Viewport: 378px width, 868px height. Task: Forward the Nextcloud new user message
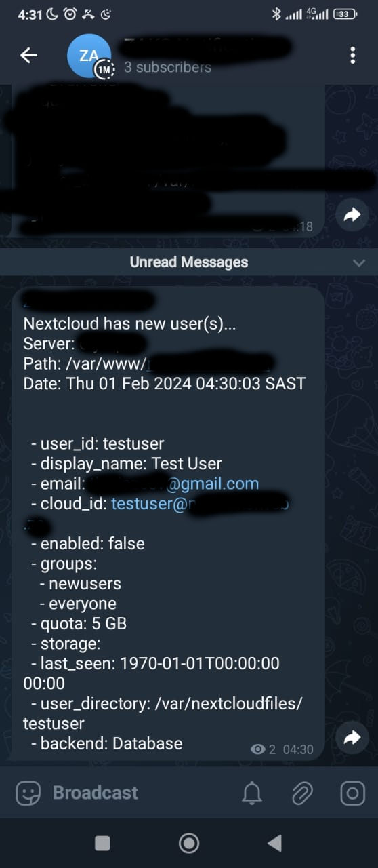(x=352, y=738)
